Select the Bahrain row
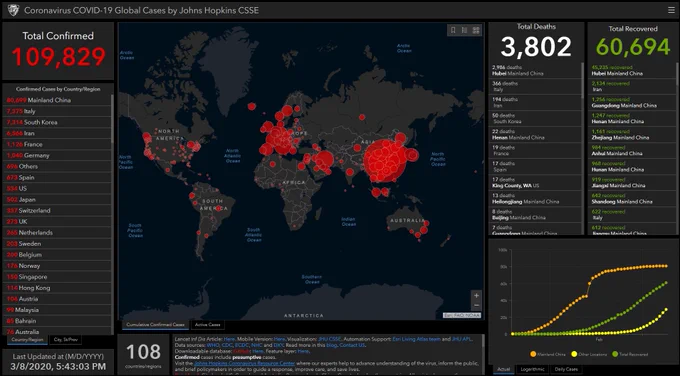The image size is (680, 376). click(x=57, y=321)
